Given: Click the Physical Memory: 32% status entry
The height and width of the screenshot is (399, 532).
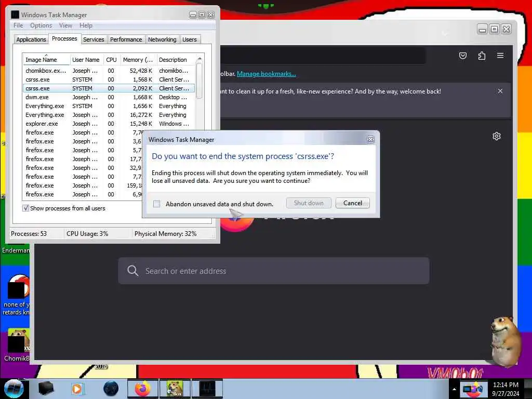Looking at the screenshot, I should pyautogui.click(x=165, y=234).
